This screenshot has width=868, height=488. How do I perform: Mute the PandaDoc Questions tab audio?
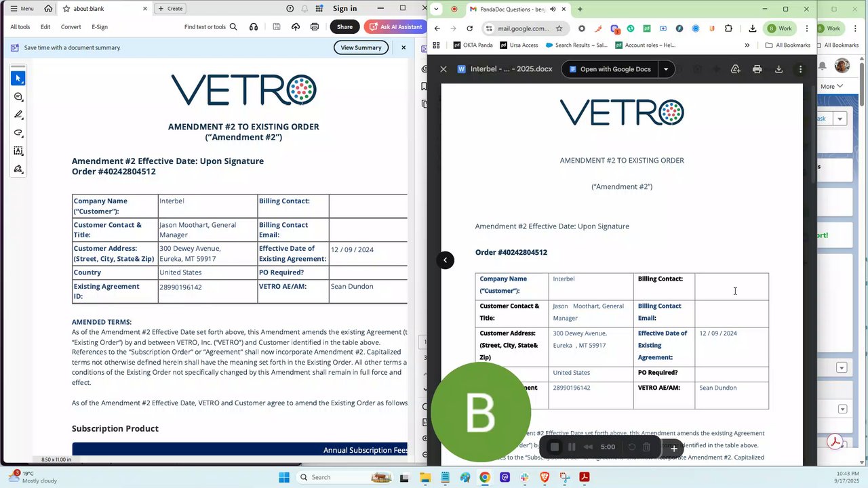click(x=553, y=9)
